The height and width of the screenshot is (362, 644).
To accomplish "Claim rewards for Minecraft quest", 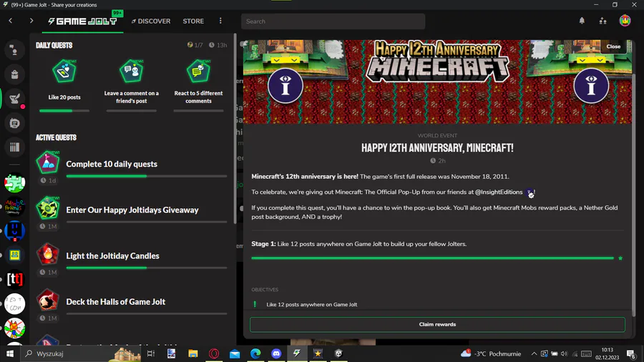I will pos(437,324).
